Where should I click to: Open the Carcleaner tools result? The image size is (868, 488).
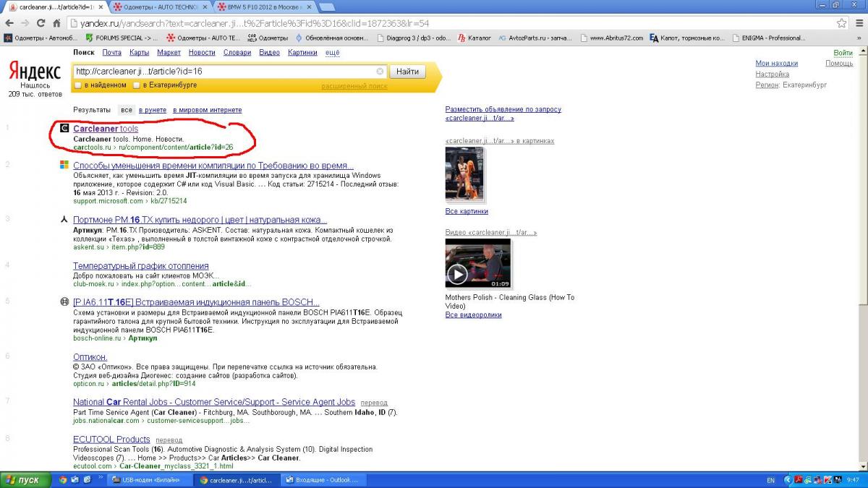click(106, 129)
